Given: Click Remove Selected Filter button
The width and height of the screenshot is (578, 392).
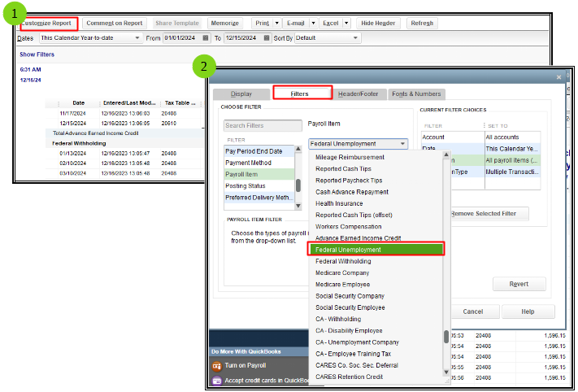Looking at the screenshot, I should tap(489, 214).
